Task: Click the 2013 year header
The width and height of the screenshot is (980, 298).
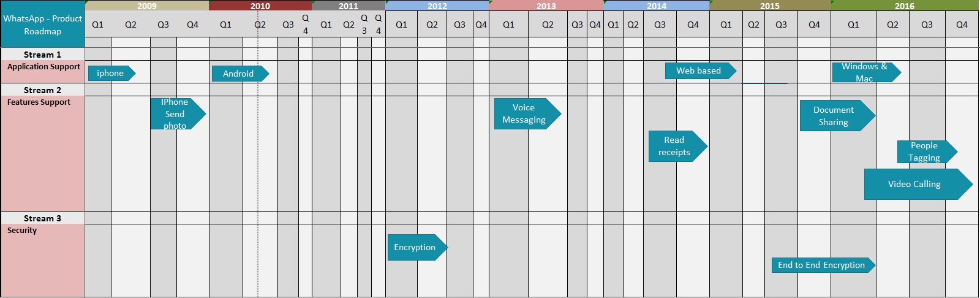Action: pyautogui.click(x=546, y=6)
